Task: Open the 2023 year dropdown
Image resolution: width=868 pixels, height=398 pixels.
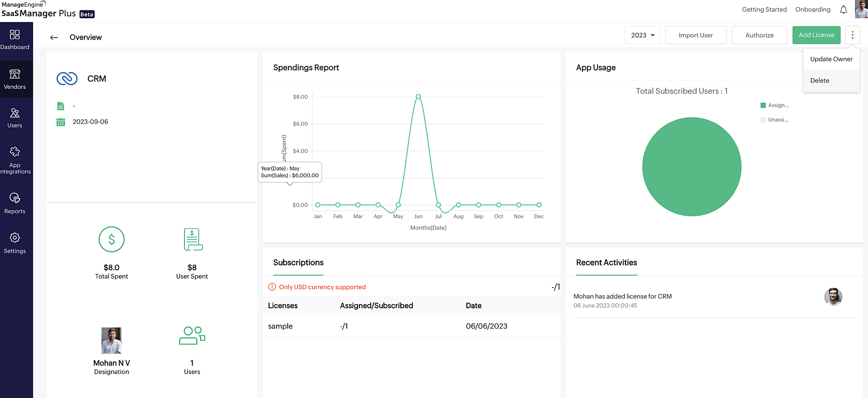Action: pos(642,35)
